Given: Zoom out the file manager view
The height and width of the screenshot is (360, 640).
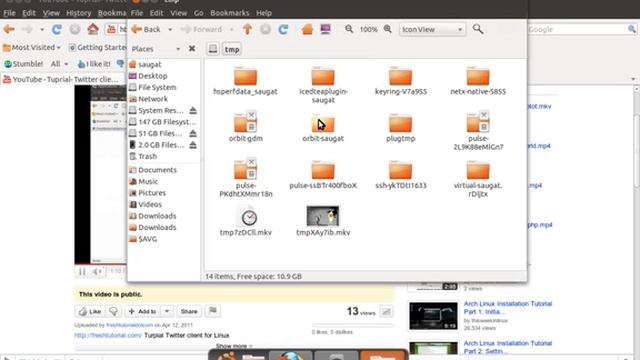Looking at the screenshot, I should tap(349, 29).
